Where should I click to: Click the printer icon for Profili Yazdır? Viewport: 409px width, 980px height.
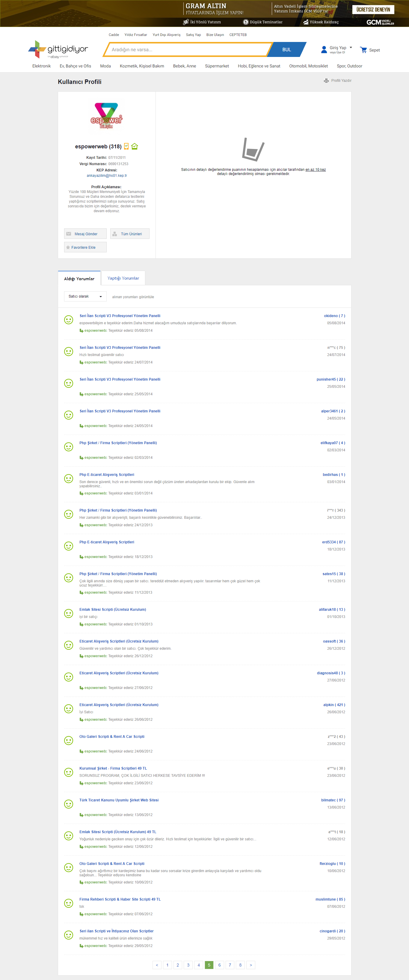326,81
